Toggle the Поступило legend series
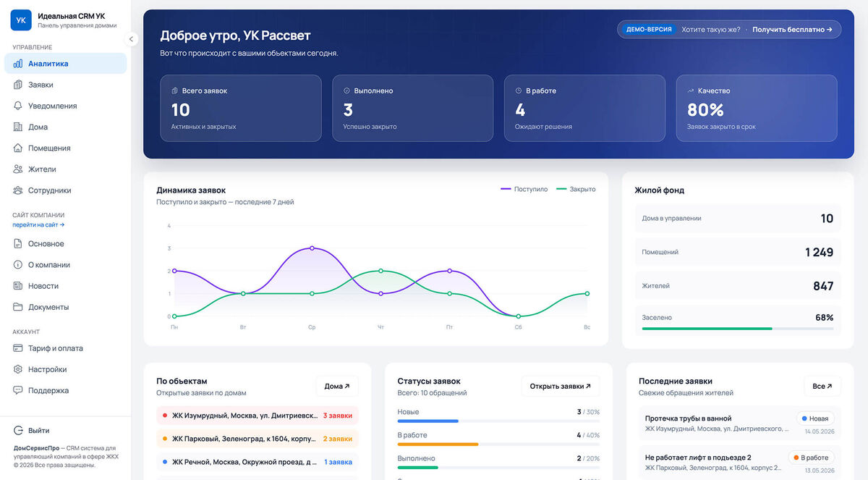The height and width of the screenshot is (480, 868). coord(524,190)
